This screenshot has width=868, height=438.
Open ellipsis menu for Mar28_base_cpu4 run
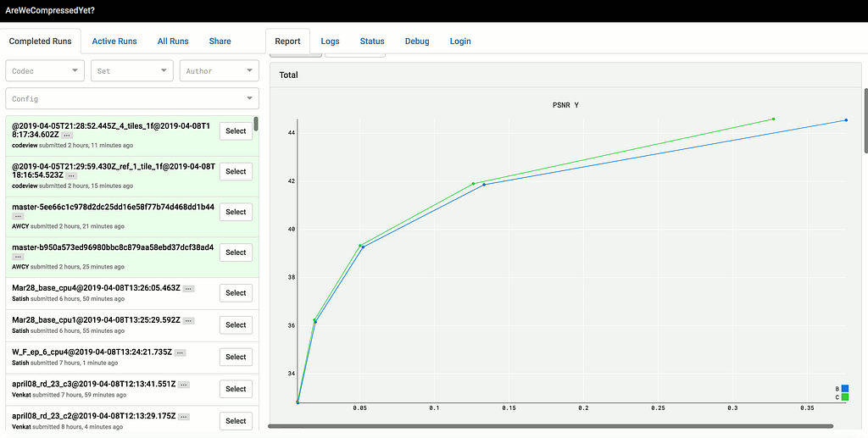tap(189, 289)
